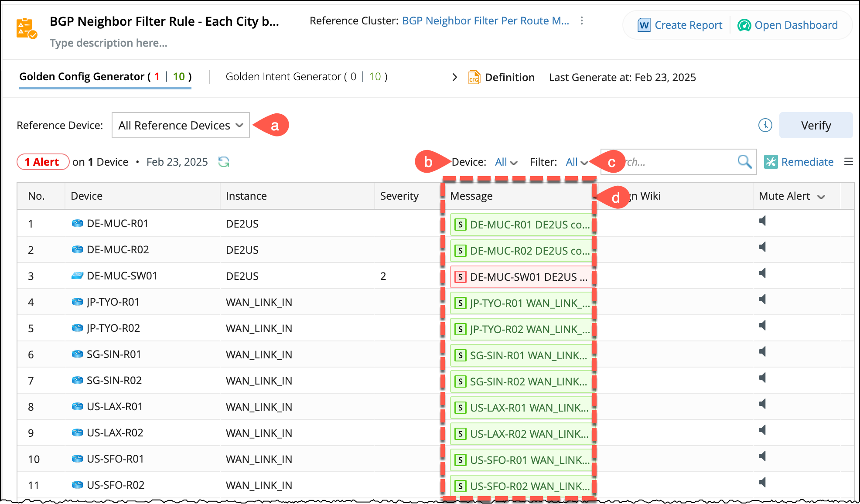Viewport: 860px width, 504px height.
Task: Open the hamburger menu next to Remediate
Action: pos(848,162)
